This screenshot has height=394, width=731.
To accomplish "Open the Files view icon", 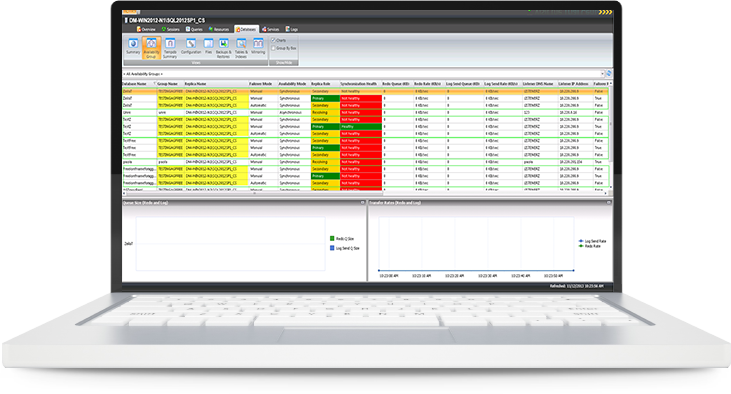I will 208,46.
